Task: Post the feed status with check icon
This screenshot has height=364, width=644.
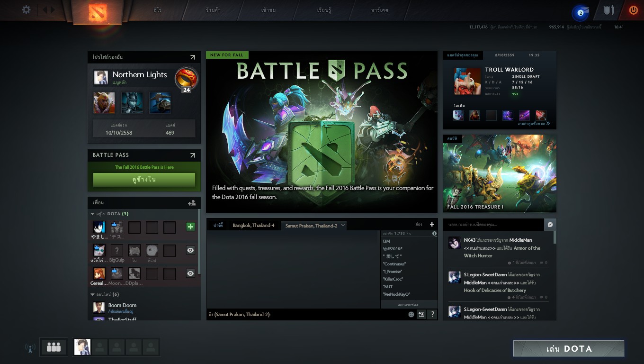Action: tap(550, 225)
